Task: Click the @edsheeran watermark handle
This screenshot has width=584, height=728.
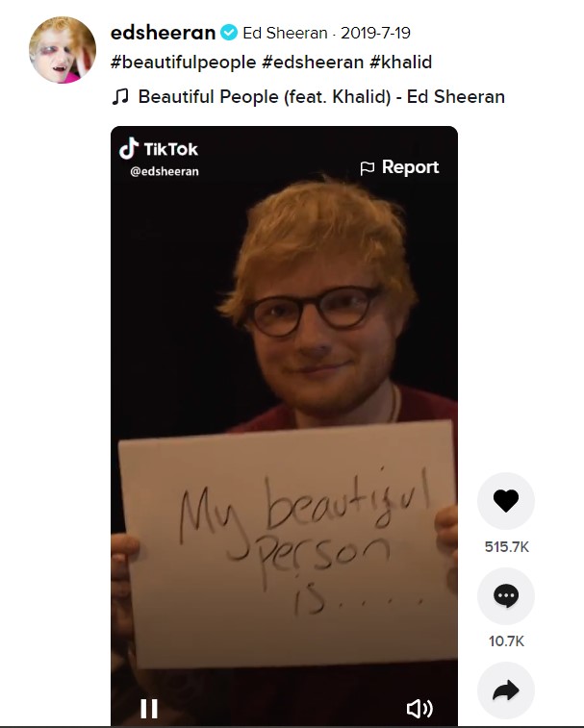Action: pos(165,171)
